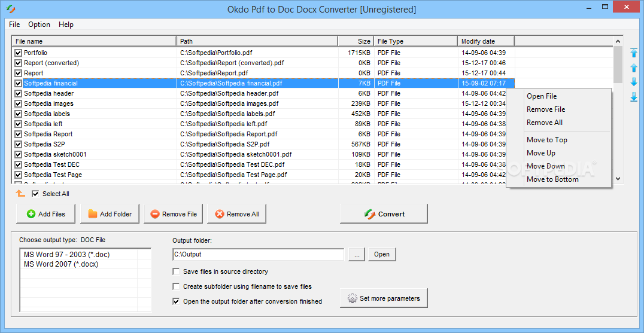Screen dimensions: 644x333
Task: Click the orange up-level arrow icon
Action: click(20, 194)
